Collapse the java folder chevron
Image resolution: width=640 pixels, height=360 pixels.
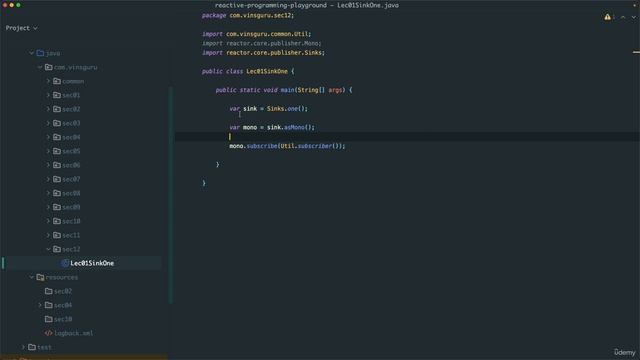pos(31,53)
